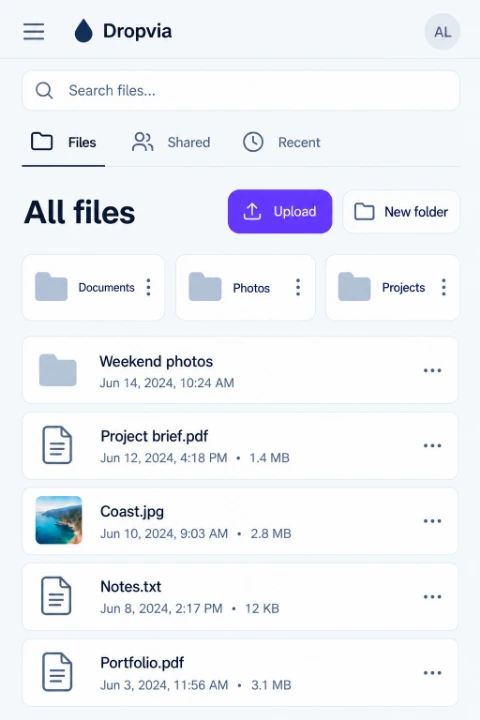Image resolution: width=480 pixels, height=720 pixels.
Task: Open more options for Coast.jpg
Action: pyautogui.click(x=432, y=521)
